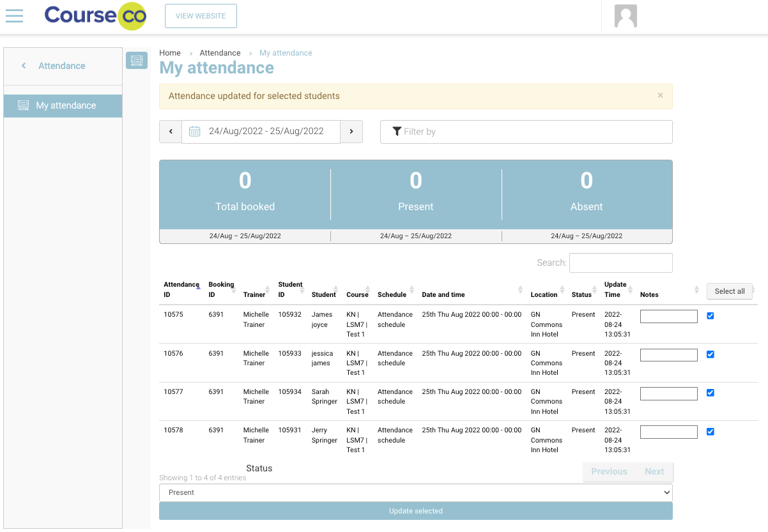Open the Status dropdown showing Present
This screenshot has height=532, width=768.
point(415,492)
